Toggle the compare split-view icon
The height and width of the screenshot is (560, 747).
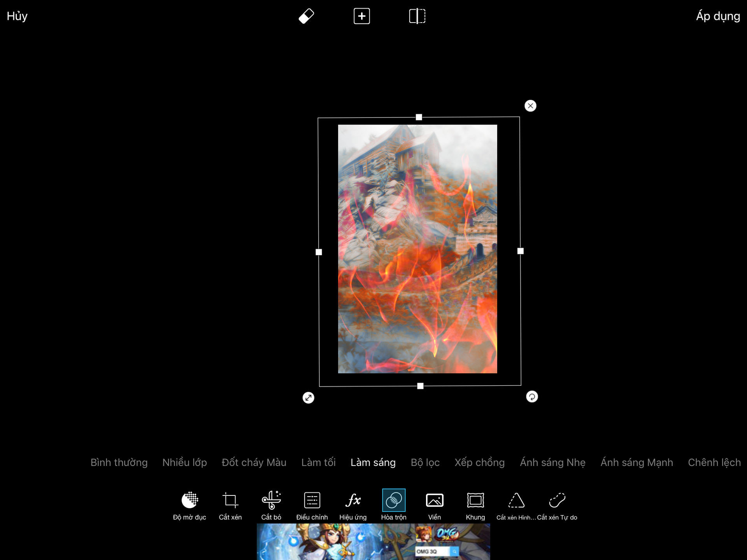[417, 16]
